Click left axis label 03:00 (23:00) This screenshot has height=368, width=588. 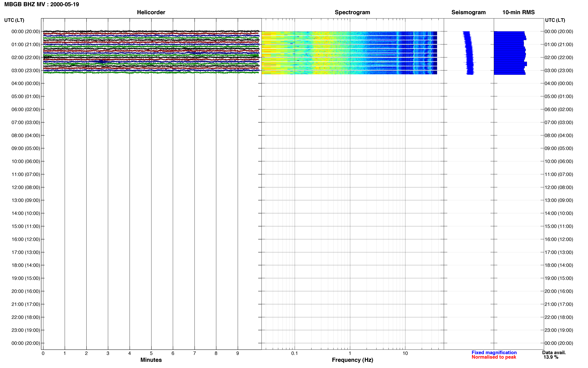point(26,71)
